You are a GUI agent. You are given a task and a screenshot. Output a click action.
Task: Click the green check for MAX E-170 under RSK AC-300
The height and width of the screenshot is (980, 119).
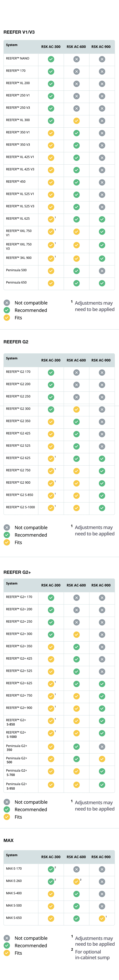coord(51,869)
